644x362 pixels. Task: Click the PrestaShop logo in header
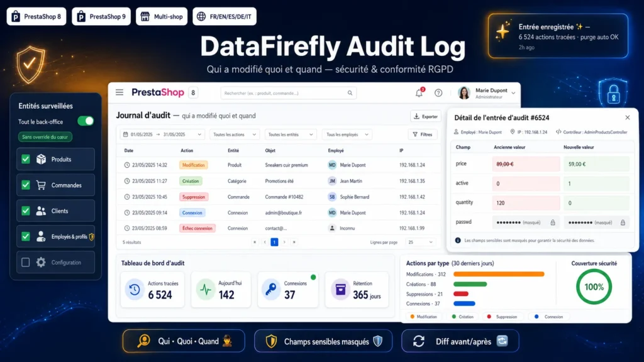(x=158, y=92)
